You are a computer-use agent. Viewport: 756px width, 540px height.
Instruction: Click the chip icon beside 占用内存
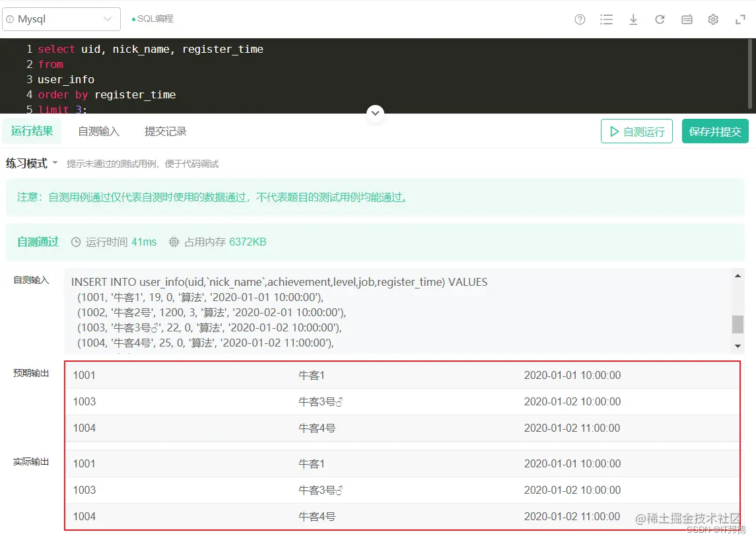(174, 242)
